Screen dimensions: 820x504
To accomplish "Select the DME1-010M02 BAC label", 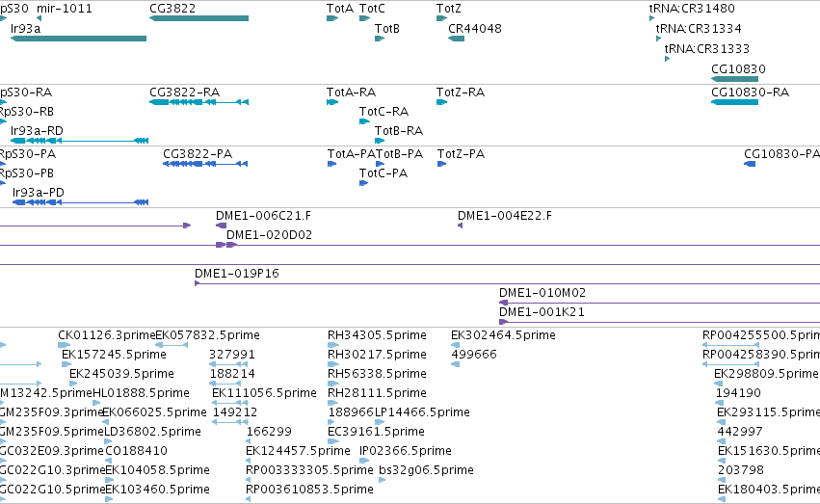I will (x=542, y=292).
